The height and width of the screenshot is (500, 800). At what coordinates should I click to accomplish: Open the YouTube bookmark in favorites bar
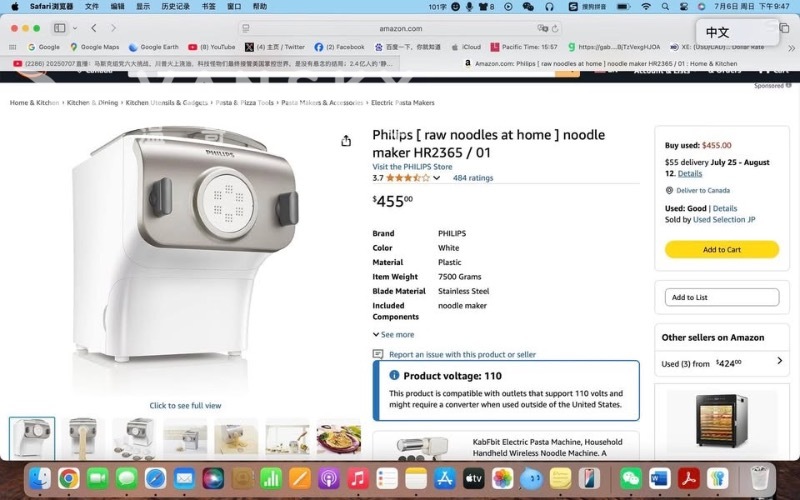coord(212,47)
